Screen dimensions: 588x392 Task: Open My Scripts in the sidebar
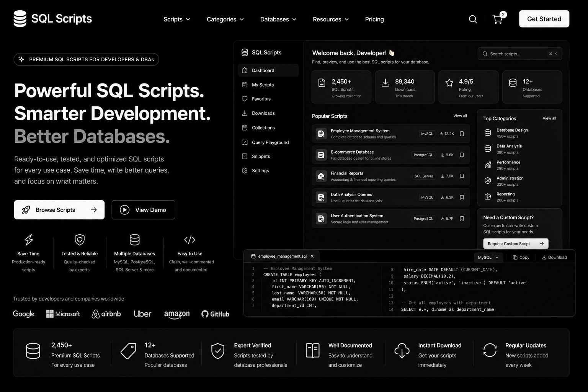[268, 85]
